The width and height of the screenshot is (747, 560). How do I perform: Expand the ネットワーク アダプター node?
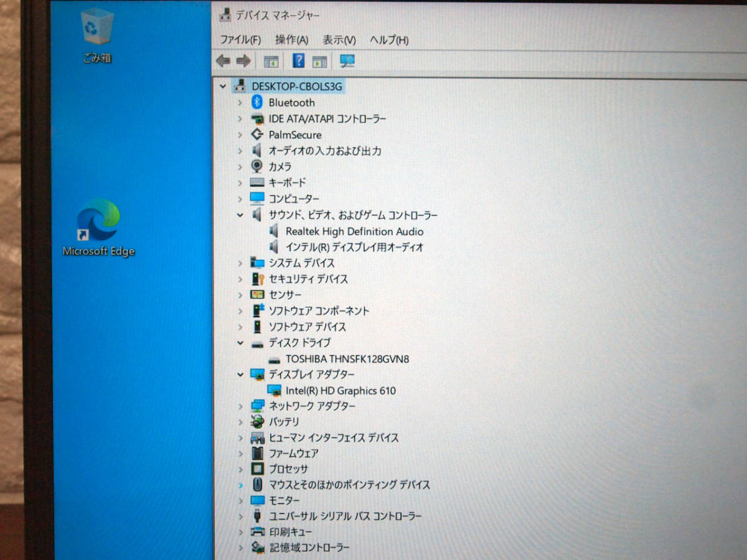tap(240, 406)
